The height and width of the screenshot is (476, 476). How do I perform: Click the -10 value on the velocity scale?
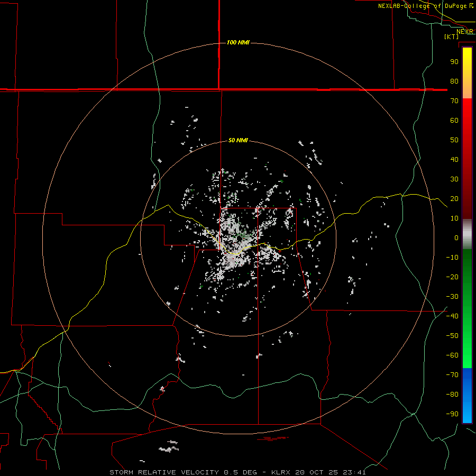[452, 258]
